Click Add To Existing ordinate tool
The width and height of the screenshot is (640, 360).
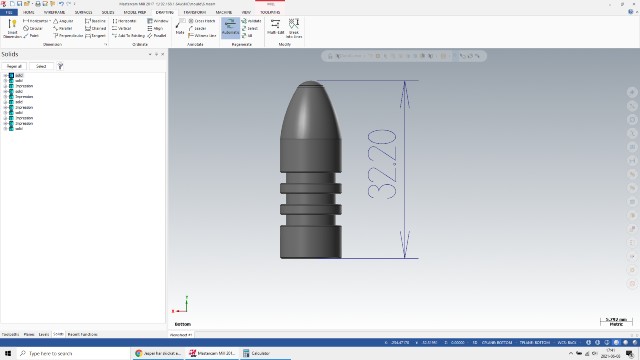(x=128, y=36)
